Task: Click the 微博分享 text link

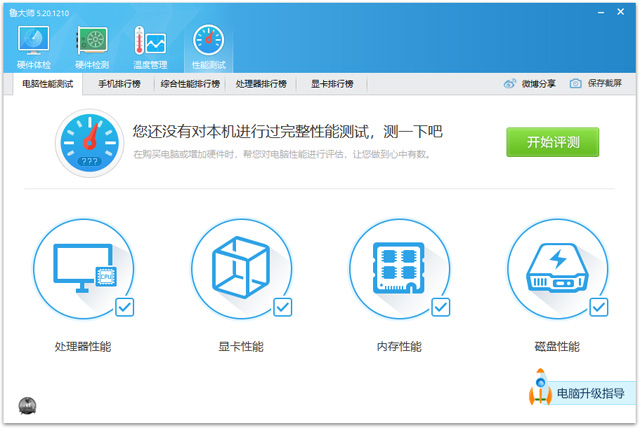Action: coord(538,84)
